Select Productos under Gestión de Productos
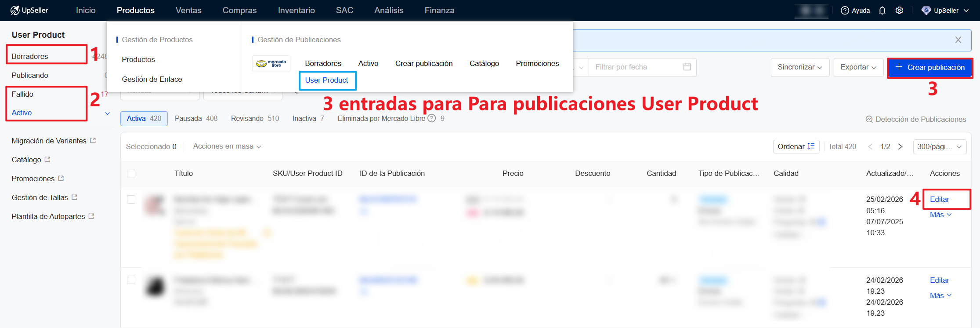 (x=138, y=59)
